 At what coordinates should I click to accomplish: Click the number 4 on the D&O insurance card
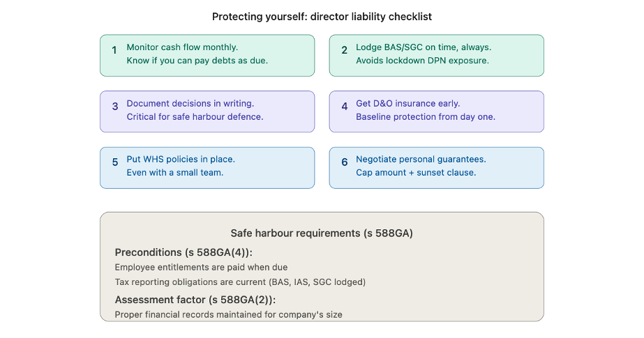coord(344,107)
